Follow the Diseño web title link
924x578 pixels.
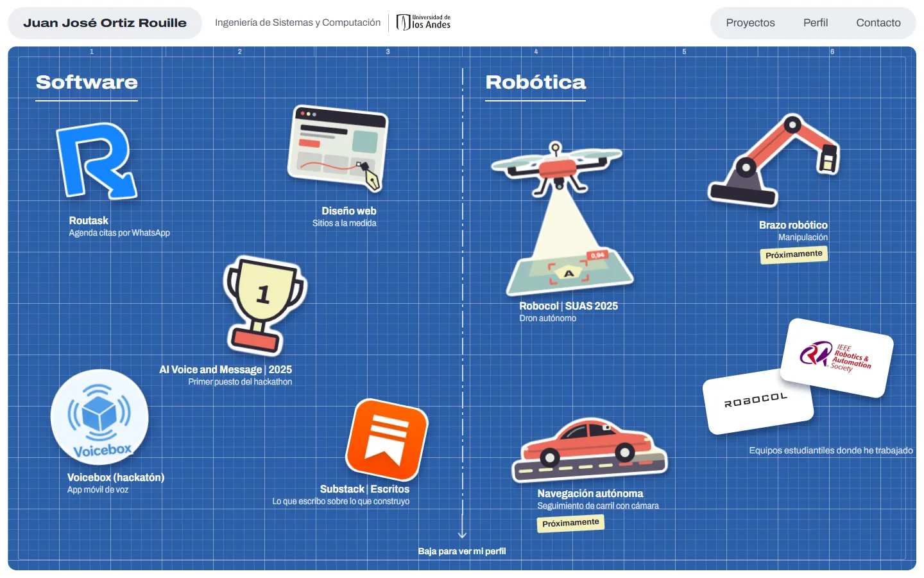tap(349, 211)
